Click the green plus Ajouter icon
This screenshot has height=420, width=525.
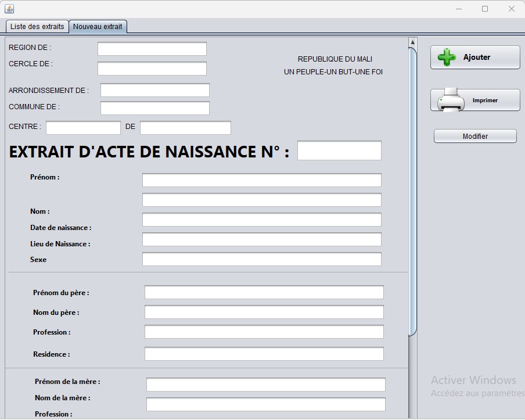point(447,58)
